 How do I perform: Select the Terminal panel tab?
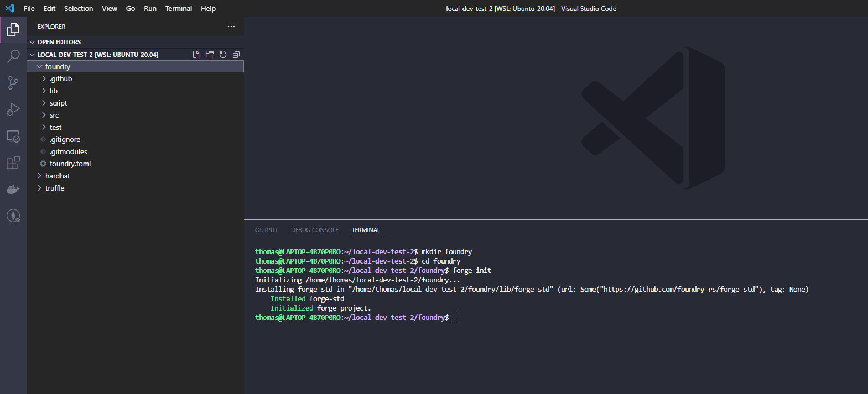(x=366, y=230)
